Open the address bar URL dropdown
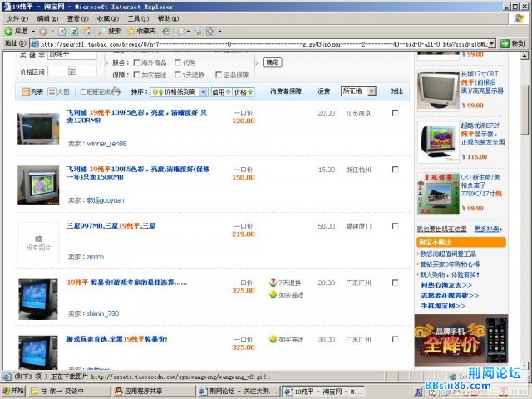The image size is (532, 399). pos(491,43)
